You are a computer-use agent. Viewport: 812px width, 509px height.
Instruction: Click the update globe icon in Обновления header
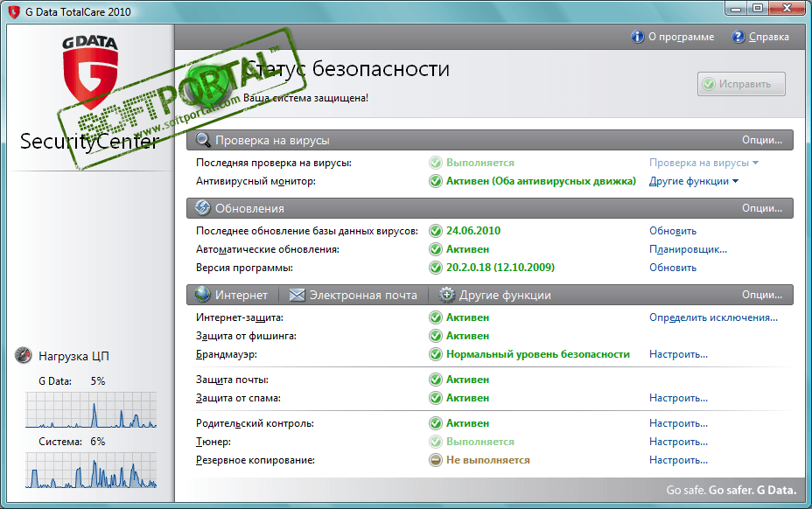(x=202, y=208)
